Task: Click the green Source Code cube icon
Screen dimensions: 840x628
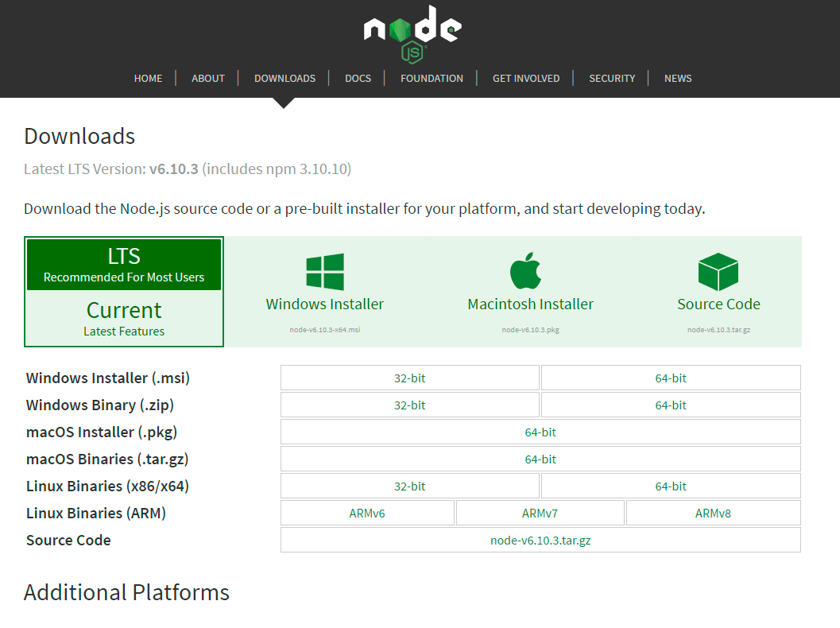Action: (718, 272)
